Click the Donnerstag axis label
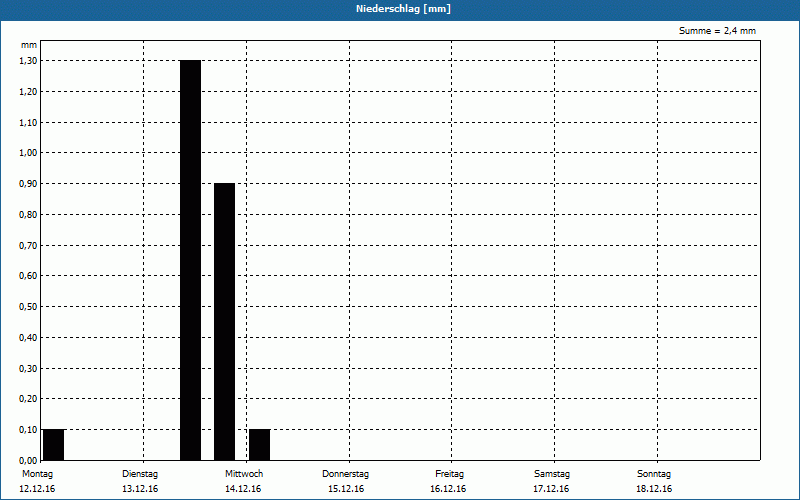Image resolution: width=800 pixels, height=500 pixels. [x=345, y=474]
